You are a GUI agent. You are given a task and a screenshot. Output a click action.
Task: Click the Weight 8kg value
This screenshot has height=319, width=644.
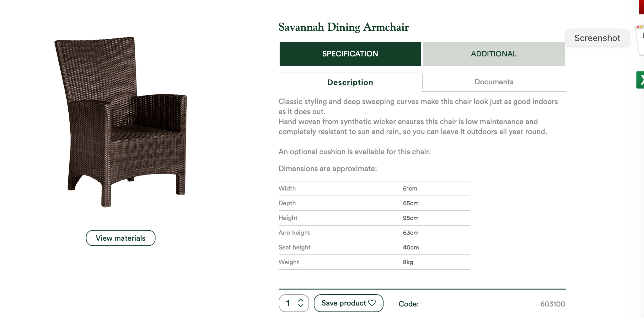click(x=408, y=262)
